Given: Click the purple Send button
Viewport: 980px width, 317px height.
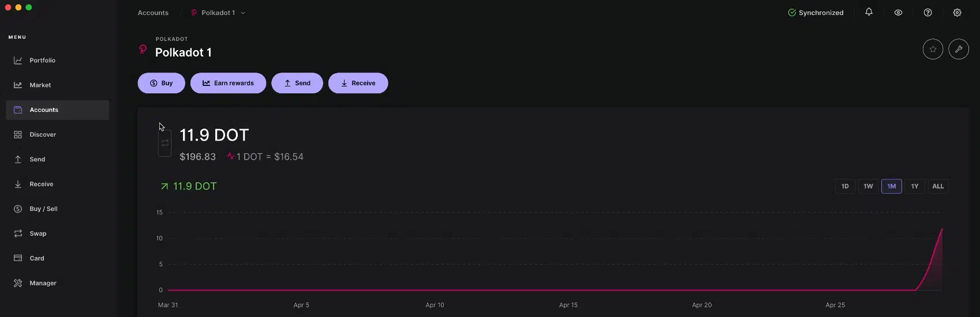Looking at the screenshot, I should 297,83.
